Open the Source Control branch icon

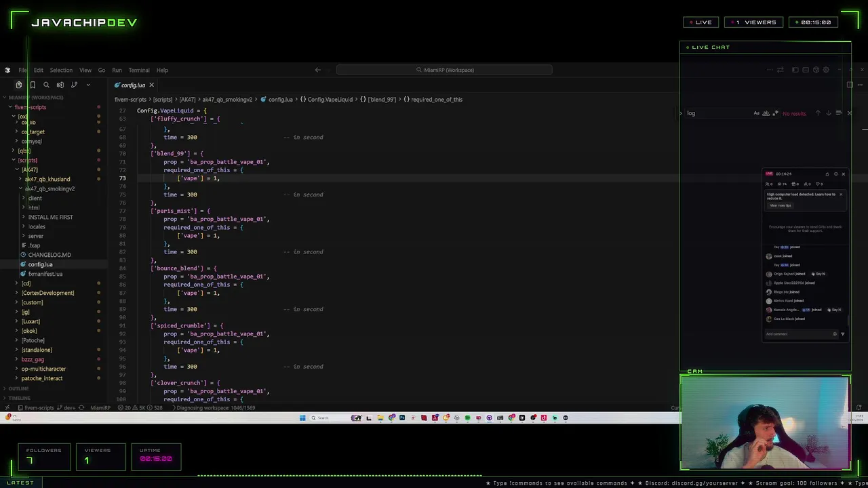point(74,85)
